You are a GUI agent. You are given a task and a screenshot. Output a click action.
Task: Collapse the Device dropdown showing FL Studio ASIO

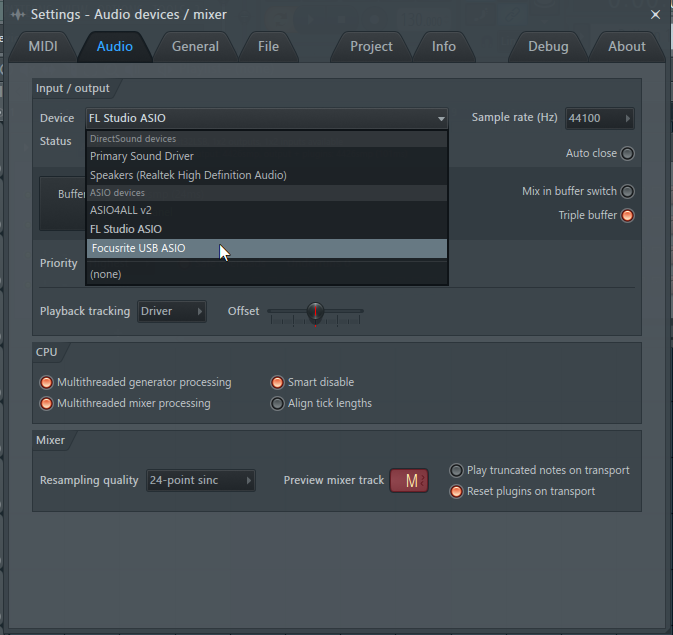[x=267, y=118]
